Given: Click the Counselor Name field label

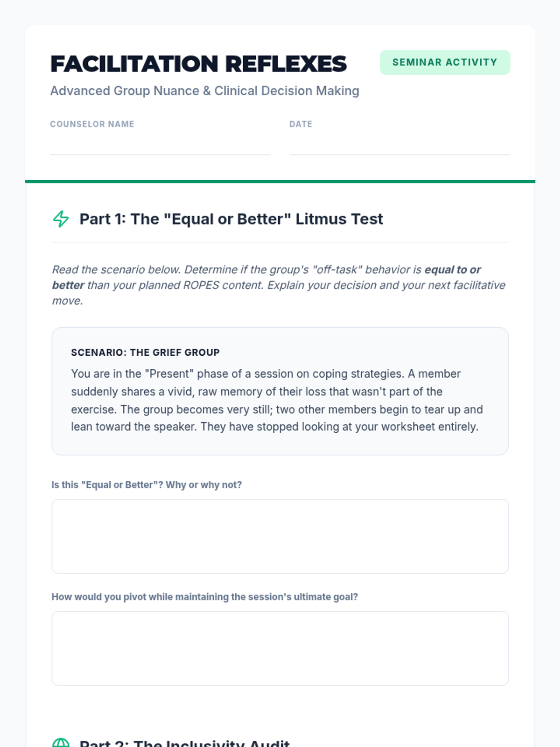Looking at the screenshot, I should pyautogui.click(x=92, y=124).
